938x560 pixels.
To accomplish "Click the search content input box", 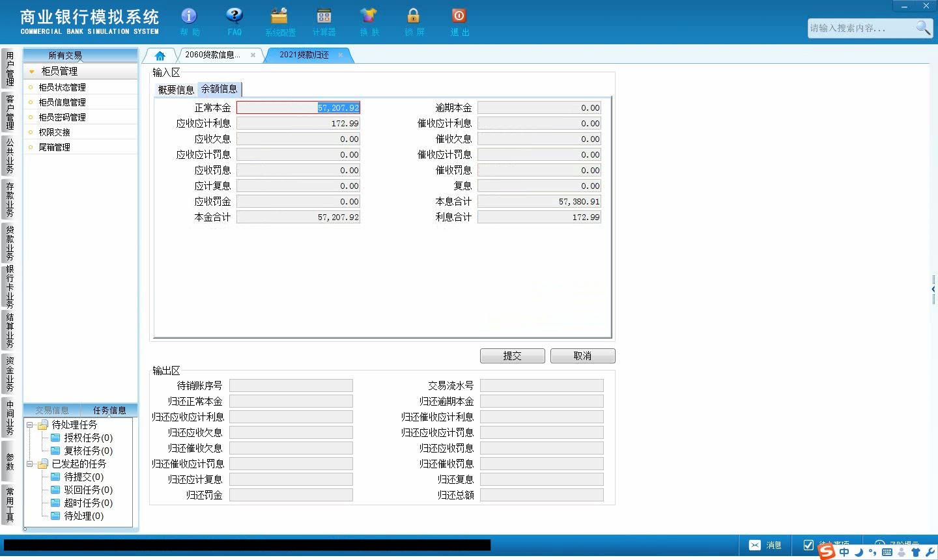I will tap(860, 28).
